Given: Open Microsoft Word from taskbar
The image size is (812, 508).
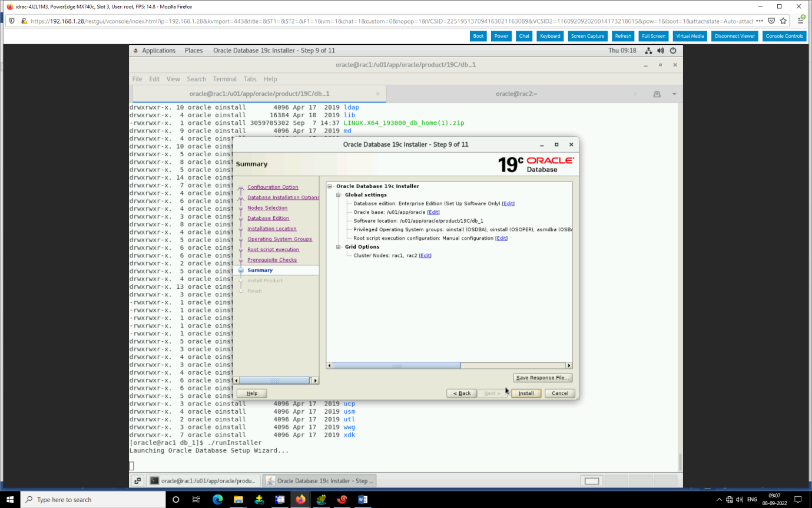Looking at the screenshot, I should click(x=363, y=499).
